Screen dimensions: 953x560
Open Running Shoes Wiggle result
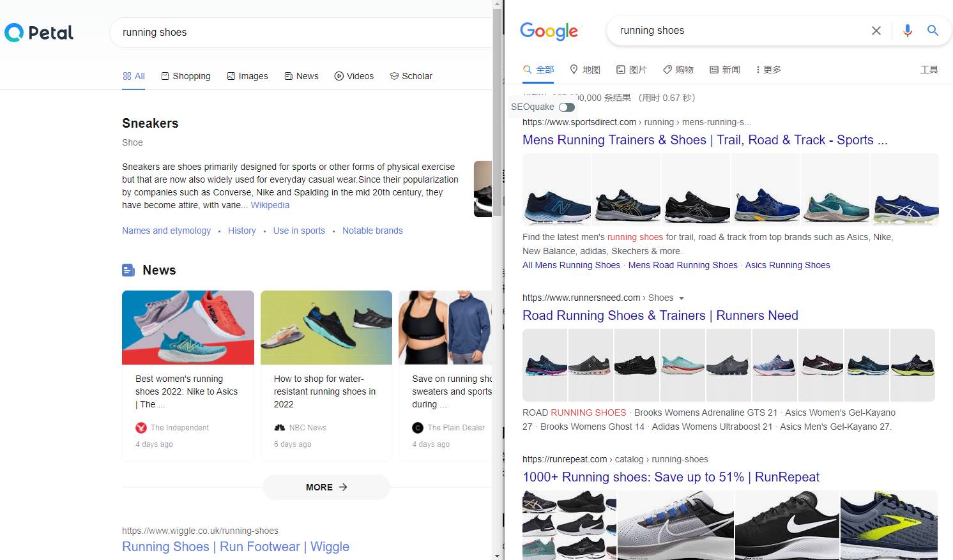point(236,547)
